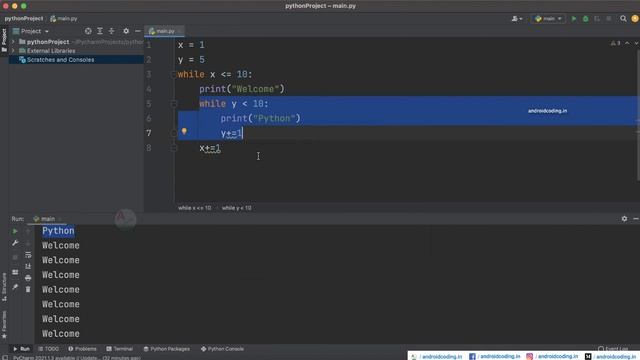
Task: Toggle Structure side tab
Action: click(4, 287)
